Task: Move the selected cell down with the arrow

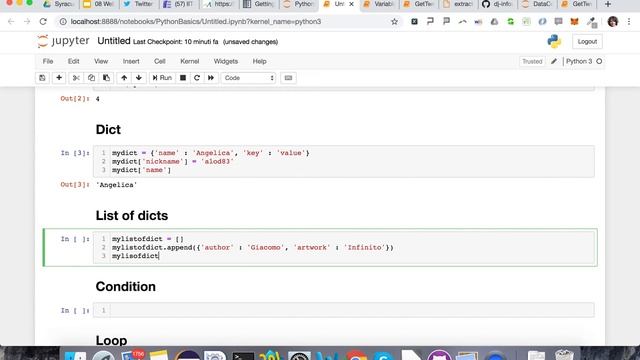Action: [x=139, y=78]
